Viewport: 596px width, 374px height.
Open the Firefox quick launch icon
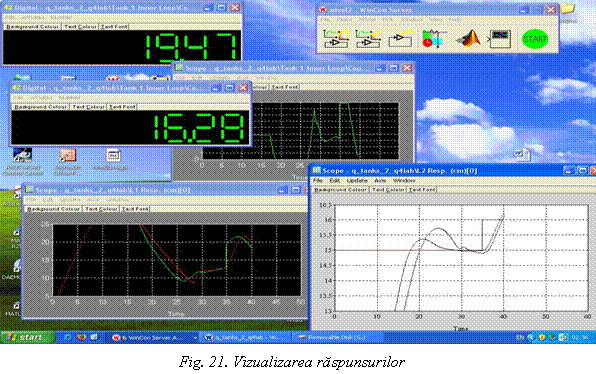tap(81, 337)
